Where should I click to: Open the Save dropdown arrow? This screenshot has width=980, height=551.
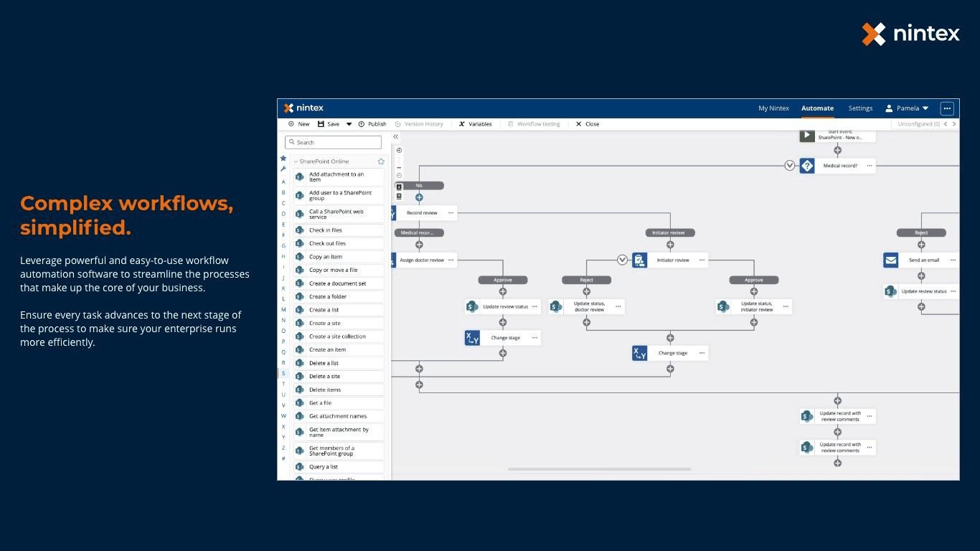[x=349, y=124]
